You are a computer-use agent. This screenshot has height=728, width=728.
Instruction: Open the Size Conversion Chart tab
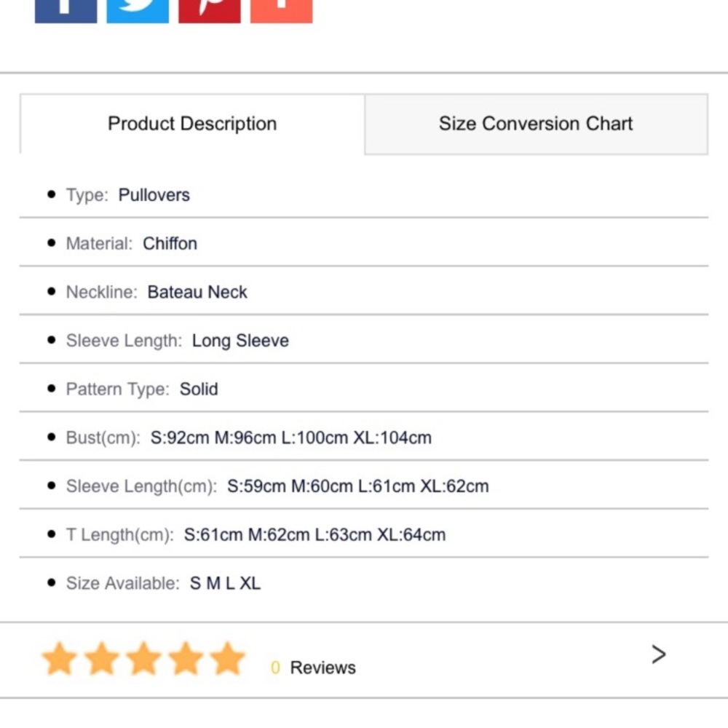click(x=536, y=124)
